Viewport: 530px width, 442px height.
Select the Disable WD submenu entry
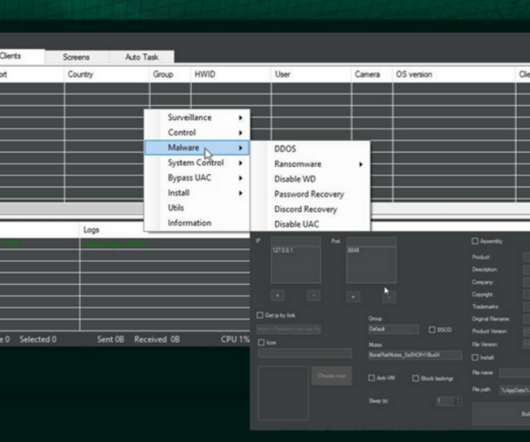pos(310,179)
